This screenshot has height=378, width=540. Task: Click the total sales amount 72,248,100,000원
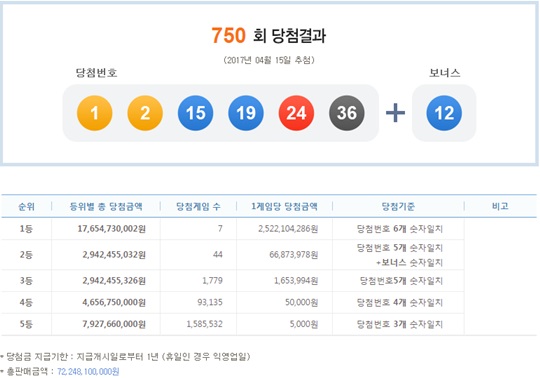click(88, 371)
